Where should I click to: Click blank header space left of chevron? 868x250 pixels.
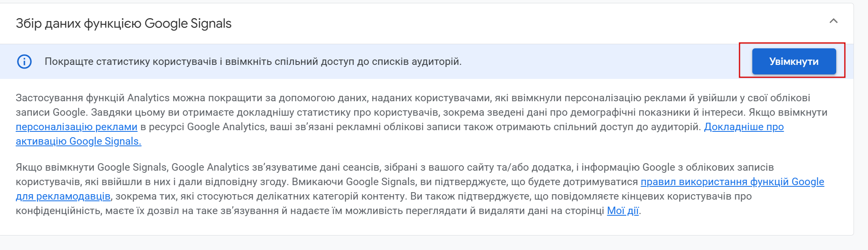(537, 24)
